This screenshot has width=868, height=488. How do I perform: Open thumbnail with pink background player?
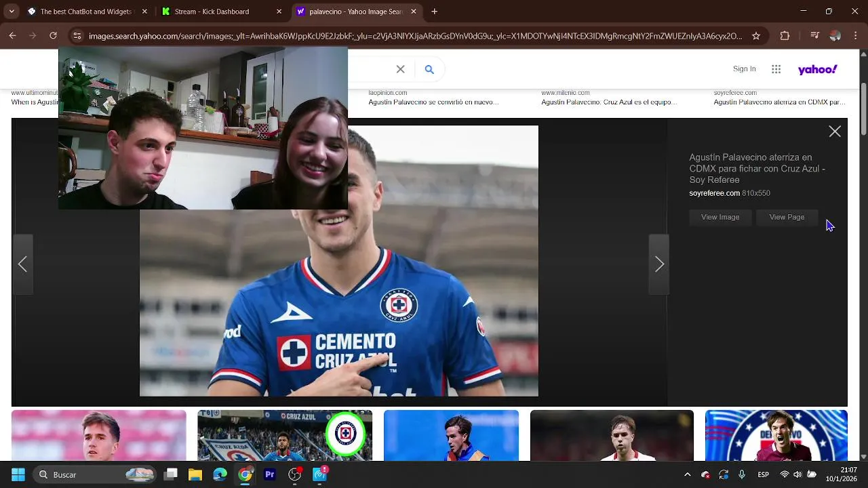coord(98,435)
